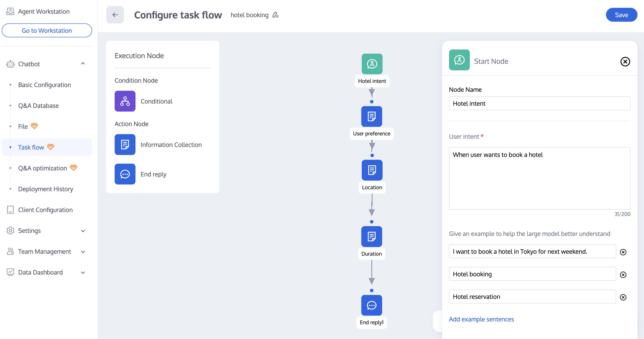
Task: Open the Duration node icon
Action: (372, 236)
